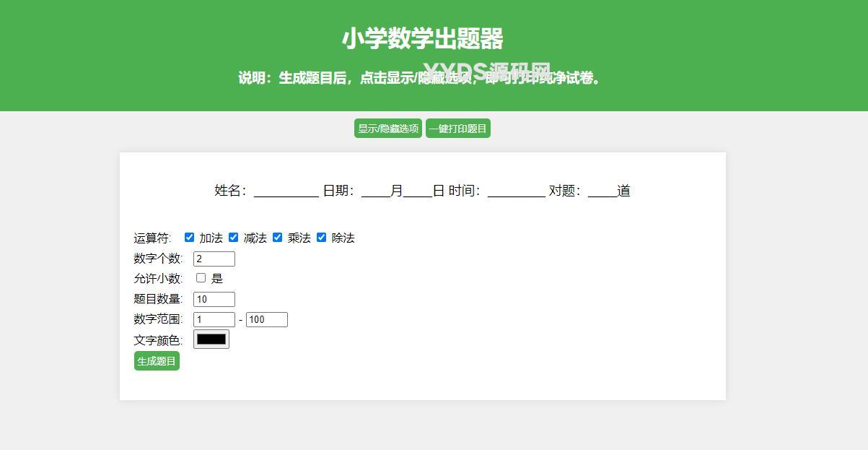This screenshot has height=450, width=868.
Task: Deselect the 除法 checkbox
Action: click(x=322, y=238)
